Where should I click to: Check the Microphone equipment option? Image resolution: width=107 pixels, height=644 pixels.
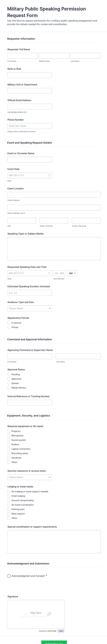point(9,435)
